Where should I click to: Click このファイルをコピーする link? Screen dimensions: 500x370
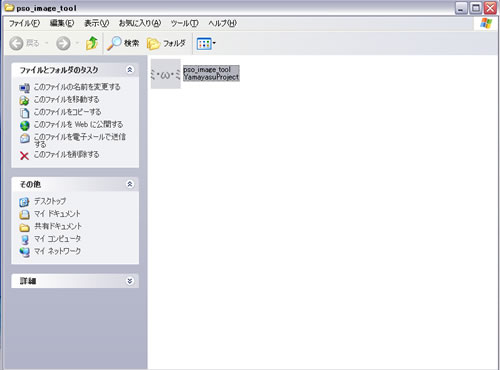click(x=67, y=112)
